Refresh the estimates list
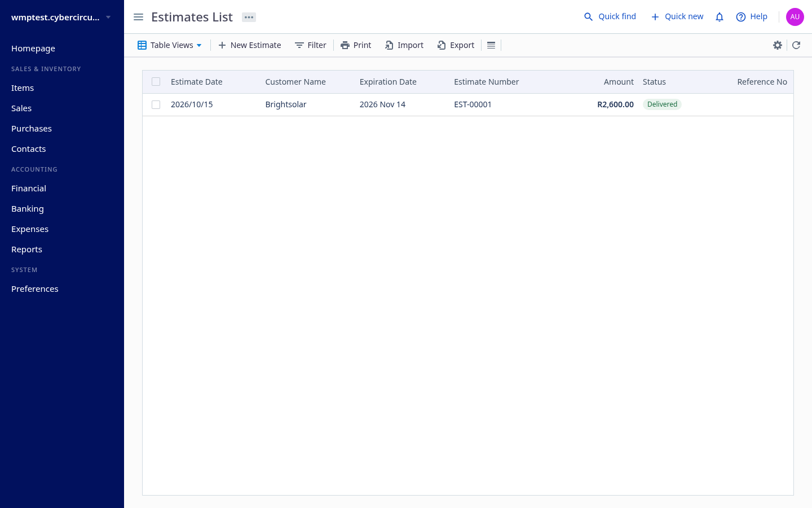 (x=796, y=45)
